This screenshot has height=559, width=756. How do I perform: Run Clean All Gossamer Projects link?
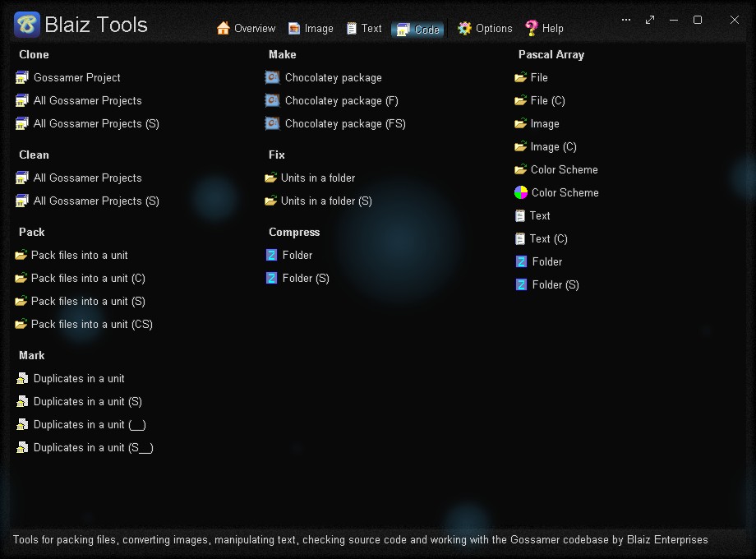pos(87,178)
